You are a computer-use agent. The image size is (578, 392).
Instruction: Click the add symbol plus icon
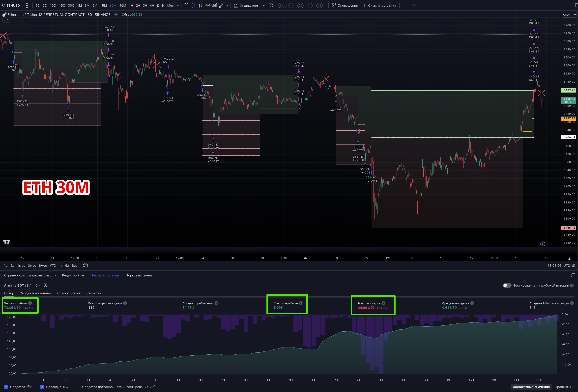coord(27,5)
